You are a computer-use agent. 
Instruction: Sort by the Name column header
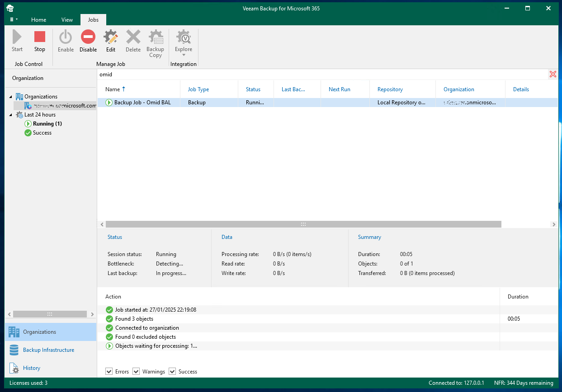tap(139, 89)
